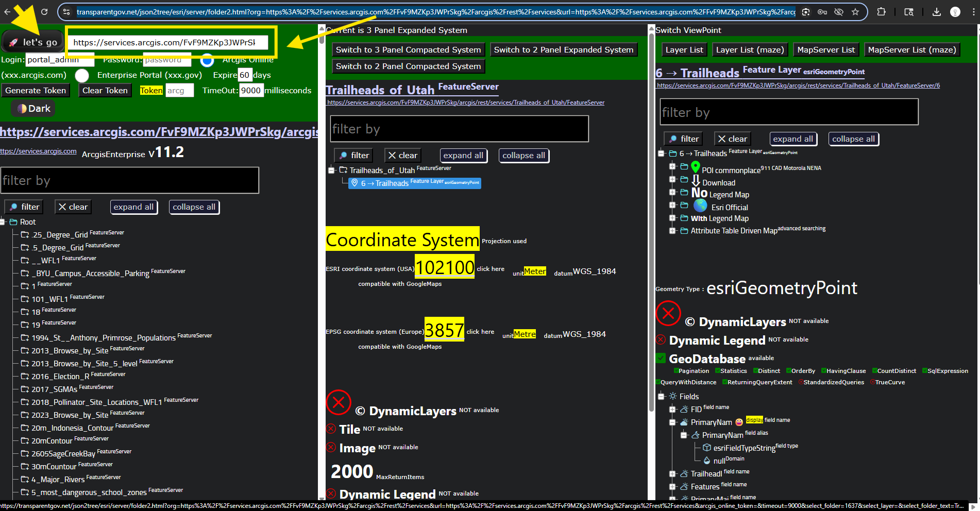Screen dimensions: 980x511
Task: Reload the page with the browser refresh icon
Action: pos(44,12)
